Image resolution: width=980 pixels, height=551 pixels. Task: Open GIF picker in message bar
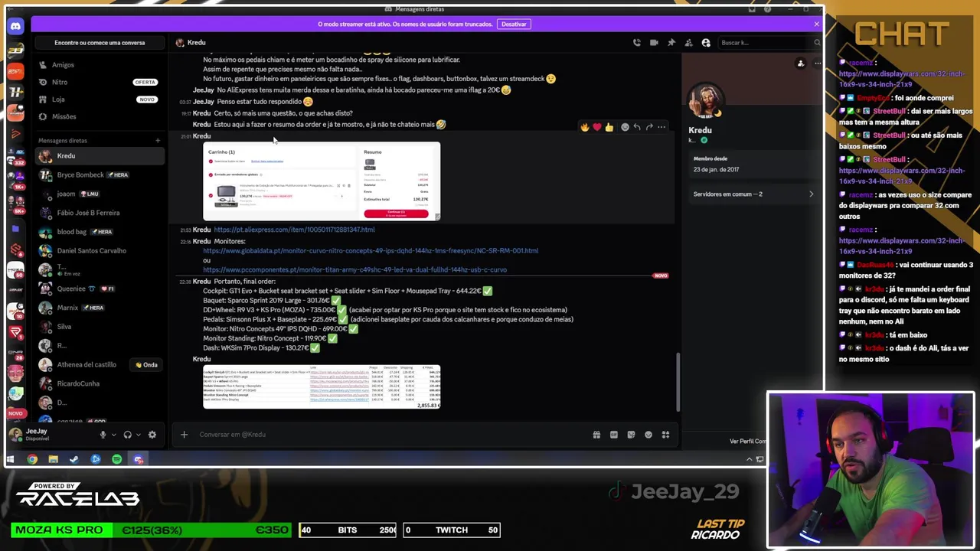click(614, 435)
